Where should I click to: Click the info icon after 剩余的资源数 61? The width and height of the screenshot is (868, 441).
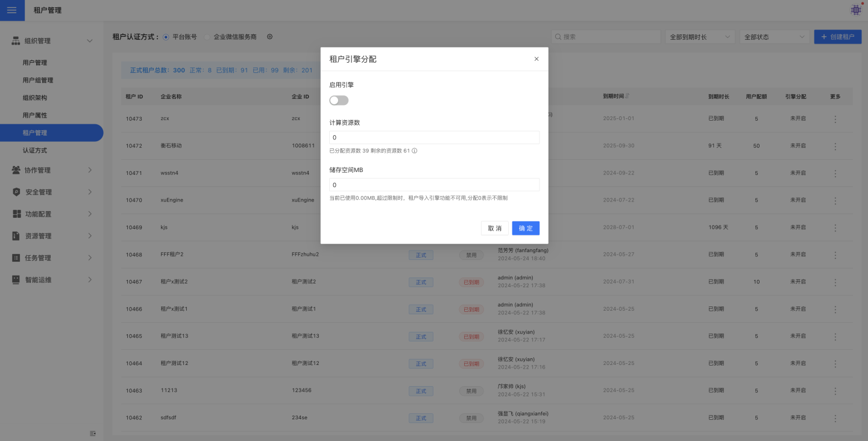(x=415, y=151)
